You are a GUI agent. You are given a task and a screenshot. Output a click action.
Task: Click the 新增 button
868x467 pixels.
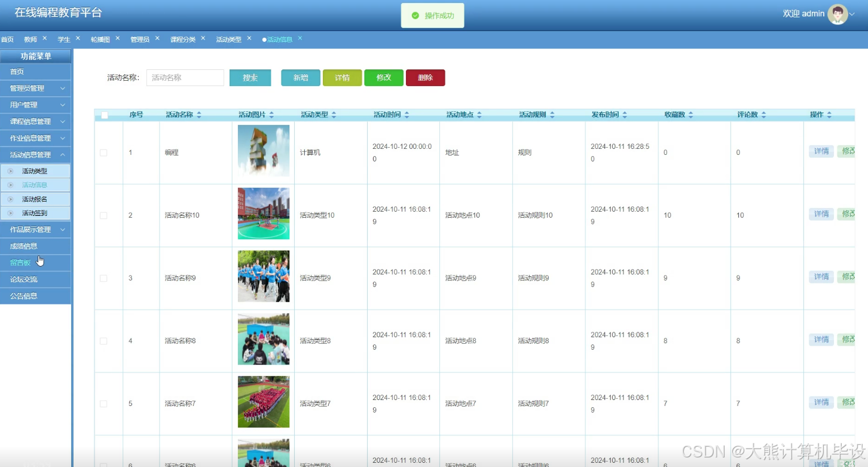pos(301,78)
